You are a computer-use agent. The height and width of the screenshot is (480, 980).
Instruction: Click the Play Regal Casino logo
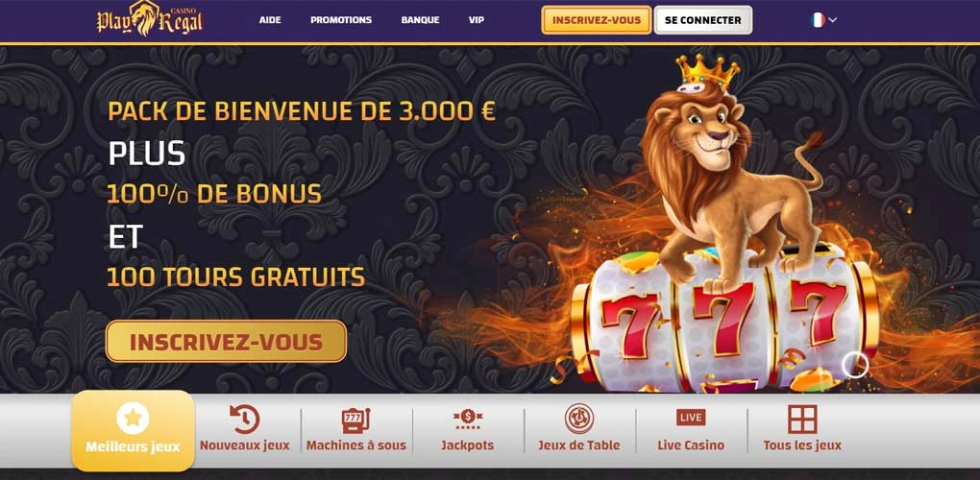click(149, 19)
